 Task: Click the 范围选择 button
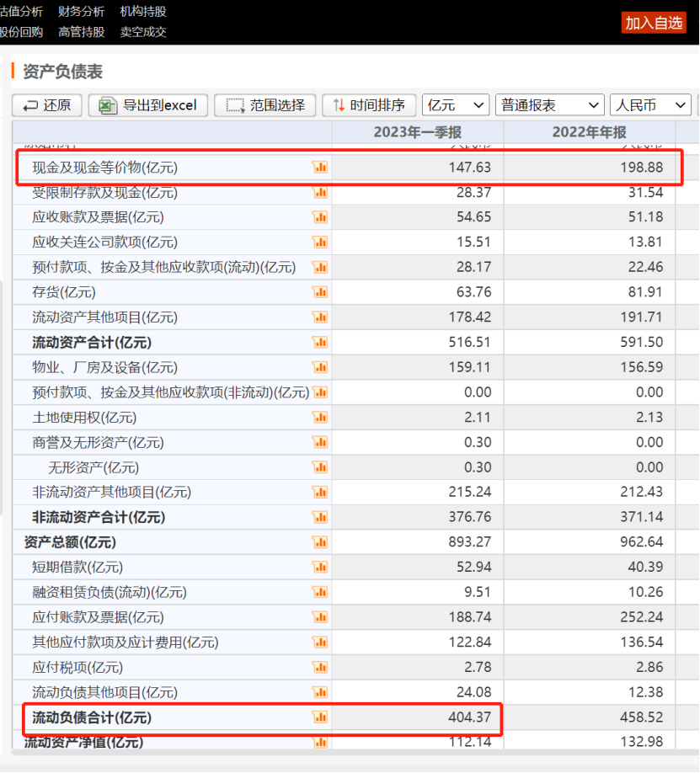click(x=265, y=105)
